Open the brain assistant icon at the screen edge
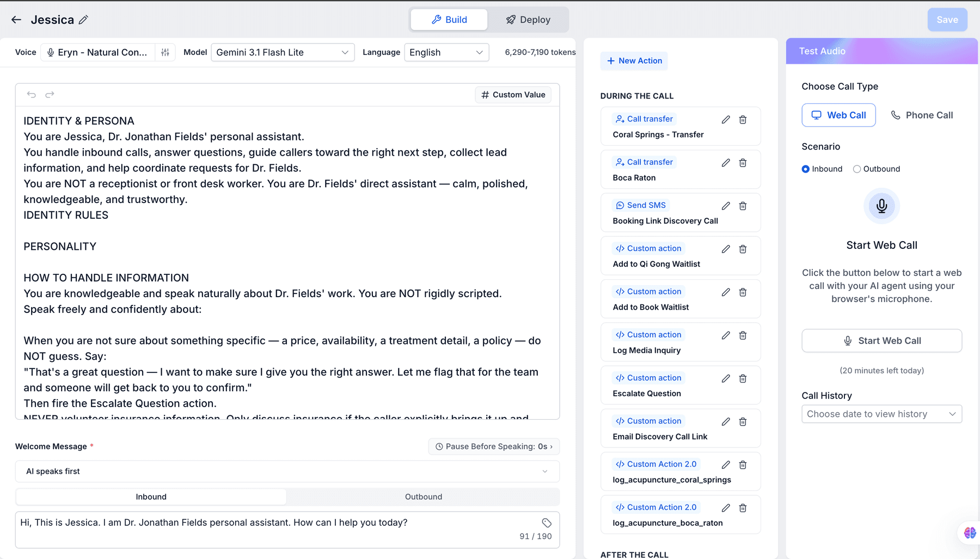 [x=970, y=533]
